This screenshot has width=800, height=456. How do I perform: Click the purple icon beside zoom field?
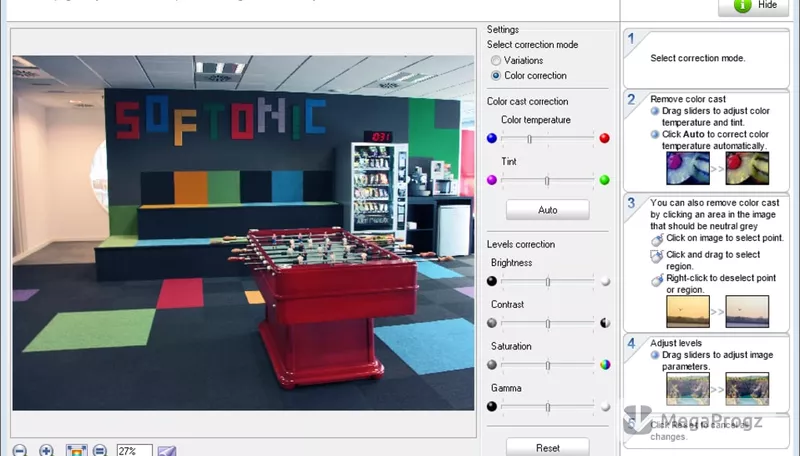(x=167, y=451)
